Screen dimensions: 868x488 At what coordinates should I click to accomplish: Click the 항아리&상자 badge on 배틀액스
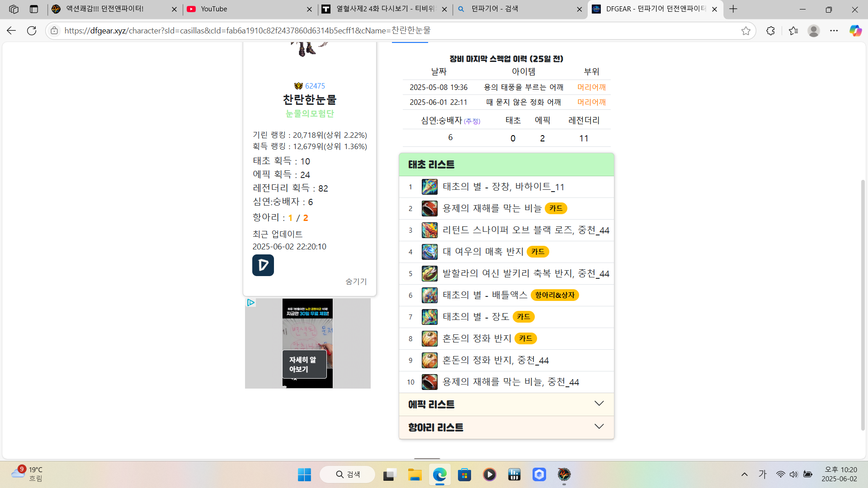click(554, 295)
